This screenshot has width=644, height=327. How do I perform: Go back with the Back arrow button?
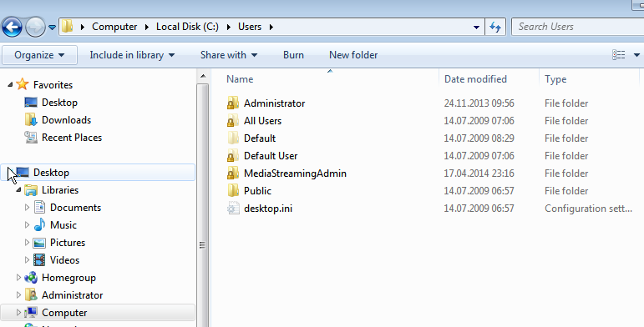pyautogui.click(x=12, y=28)
